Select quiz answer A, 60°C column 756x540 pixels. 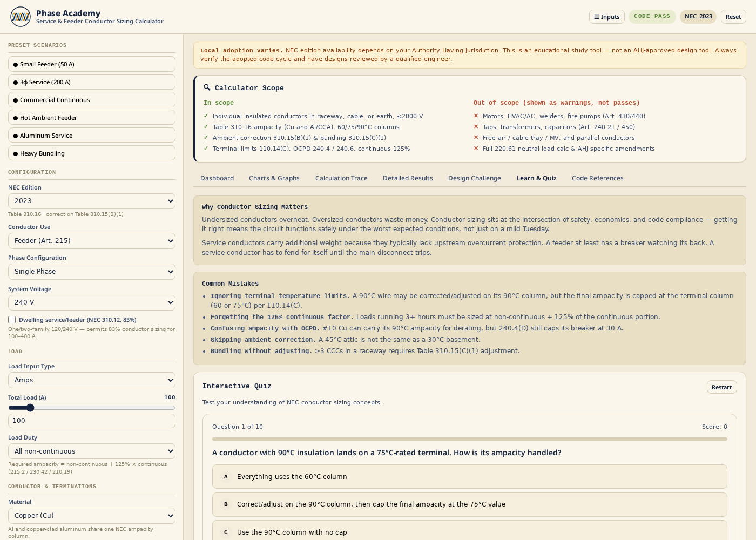point(470,477)
